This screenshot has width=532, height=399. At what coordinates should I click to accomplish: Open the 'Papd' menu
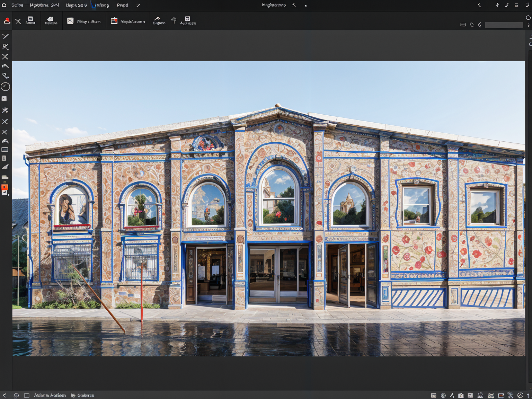[122, 5]
